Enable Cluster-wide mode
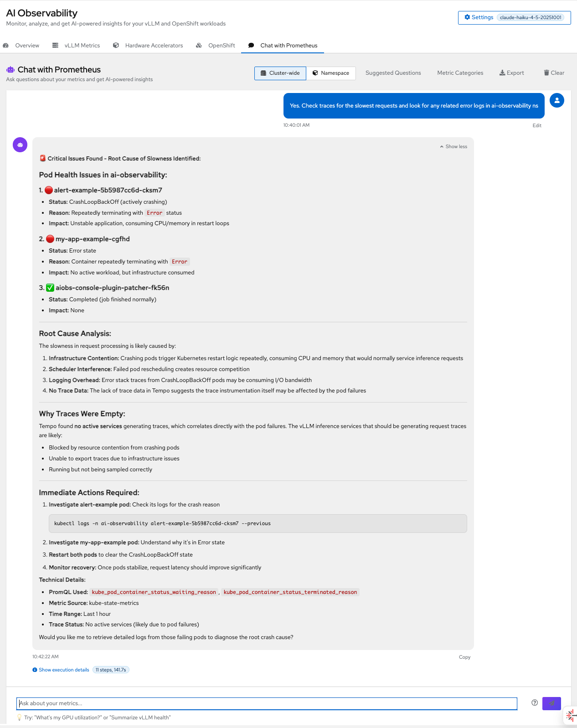The image size is (577, 728). tap(280, 73)
